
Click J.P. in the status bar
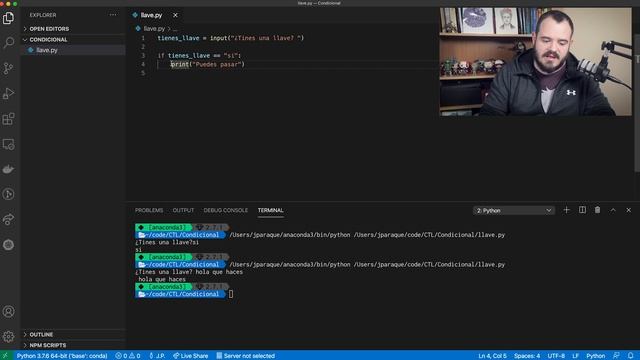click(x=157, y=356)
